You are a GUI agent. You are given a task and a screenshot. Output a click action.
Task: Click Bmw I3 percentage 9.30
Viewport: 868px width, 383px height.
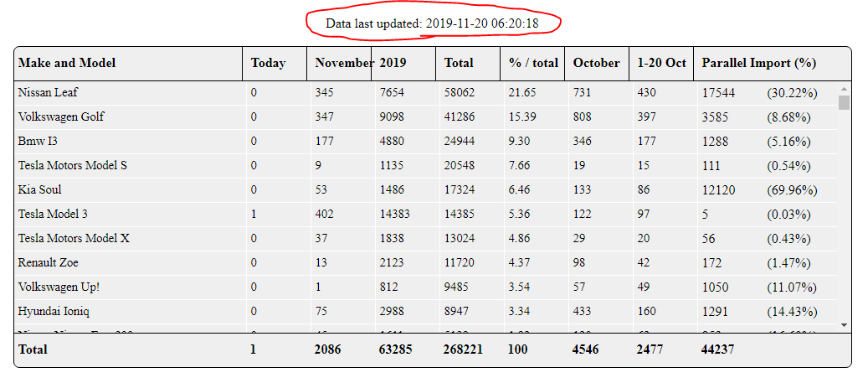point(519,142)
